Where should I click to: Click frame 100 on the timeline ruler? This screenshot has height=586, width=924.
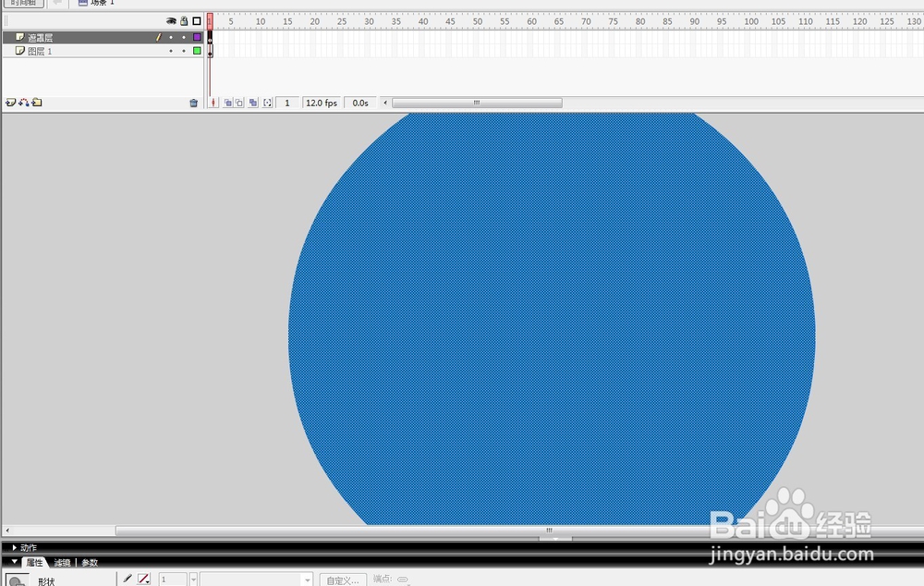[x=750, y=21]
